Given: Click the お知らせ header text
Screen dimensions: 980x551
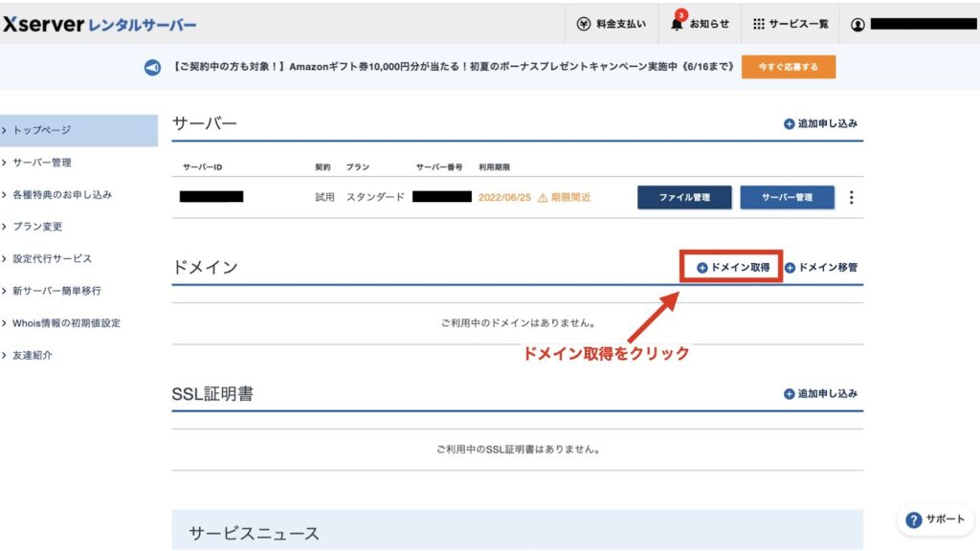Looking at the screenshot, I should 709,24.
